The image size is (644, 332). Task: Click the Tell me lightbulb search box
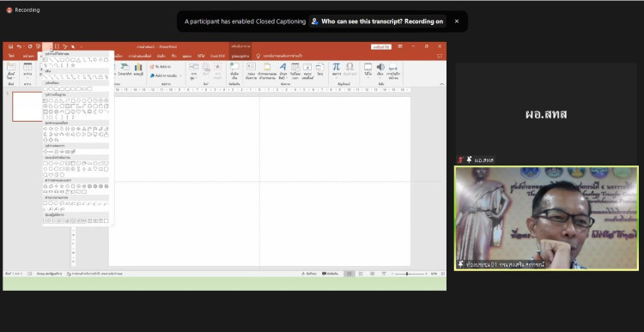coord(279,56)
